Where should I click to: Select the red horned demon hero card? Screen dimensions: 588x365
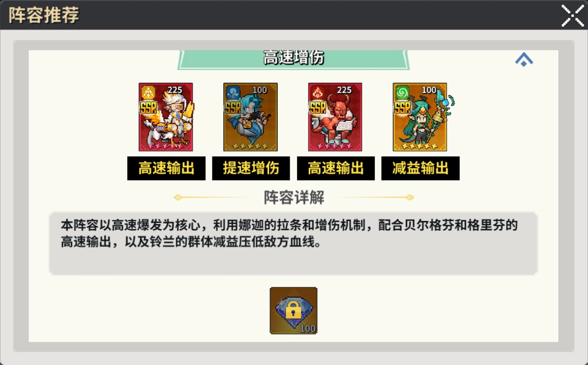coord(335,117)
